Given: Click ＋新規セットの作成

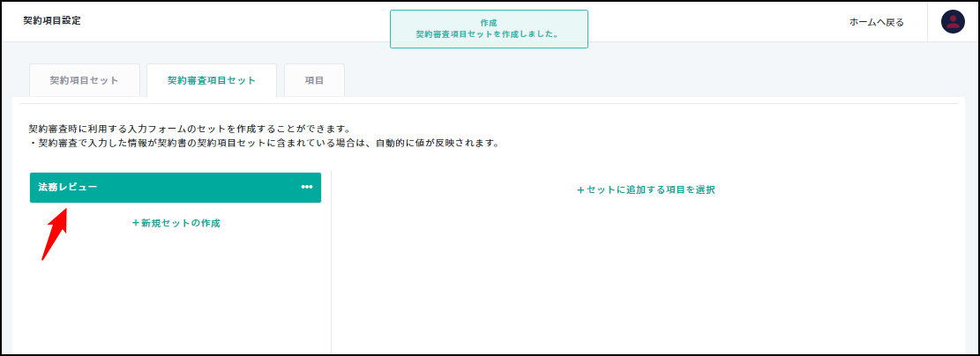Looking at the screenshot, I should point(176,223).
